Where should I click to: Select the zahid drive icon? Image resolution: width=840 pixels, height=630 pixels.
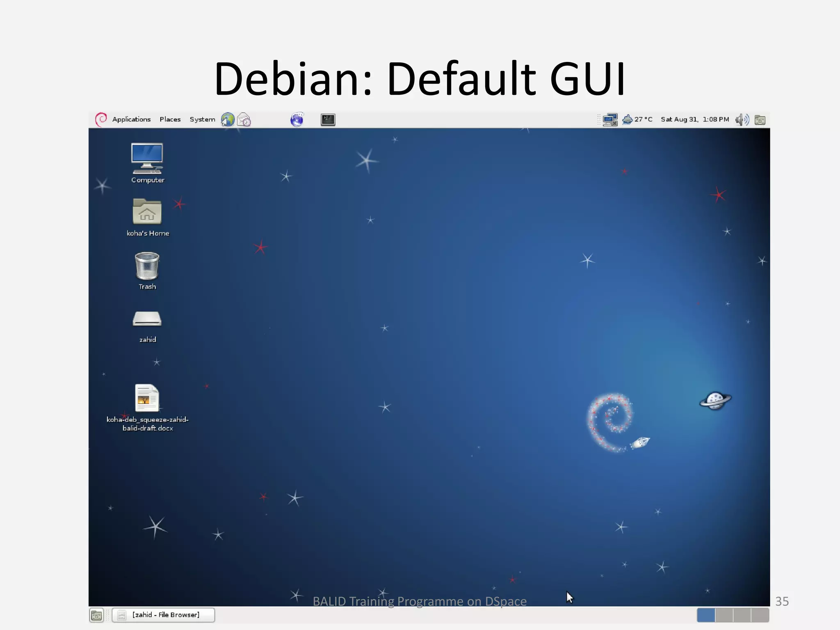(x=147, y=319)
